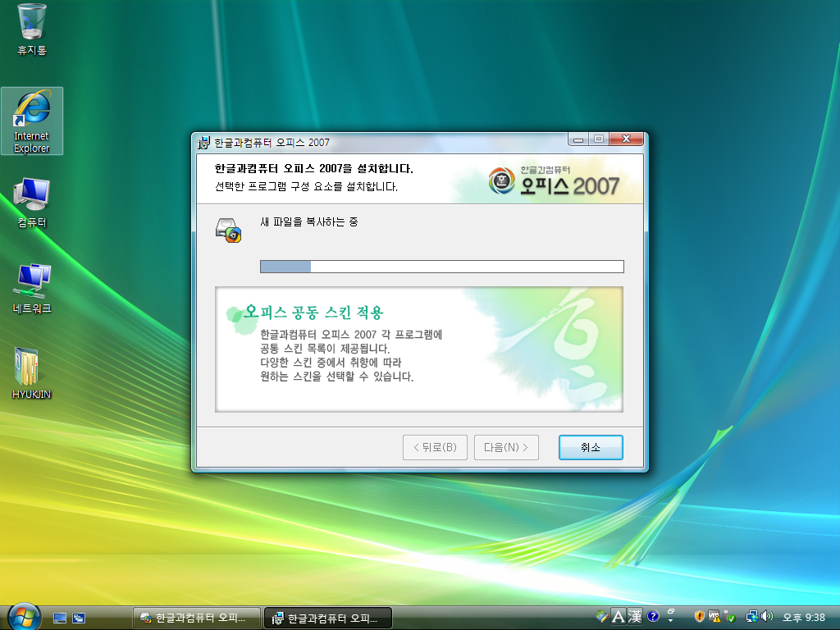Open the network connection tray icon
Image resolution: width=840 pixels, height=630 pixels.
click(752, 617)
